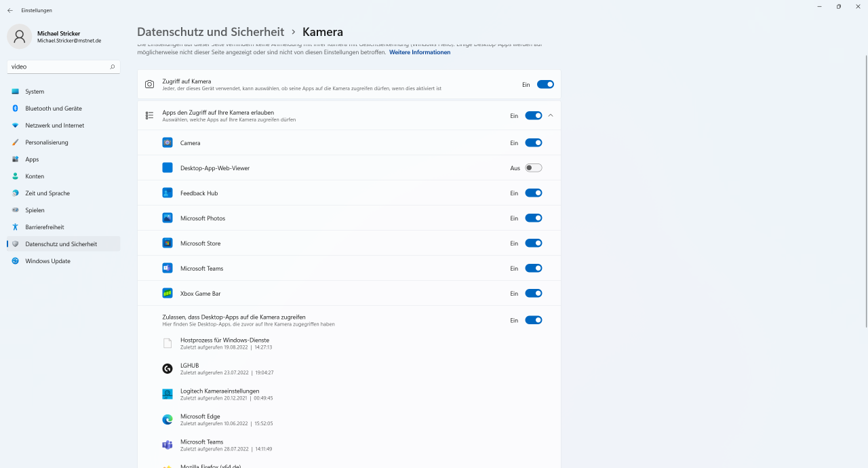Turn off the Zugriff auf Kamera toggle
The image size is (868, 468).
(545, 85)
